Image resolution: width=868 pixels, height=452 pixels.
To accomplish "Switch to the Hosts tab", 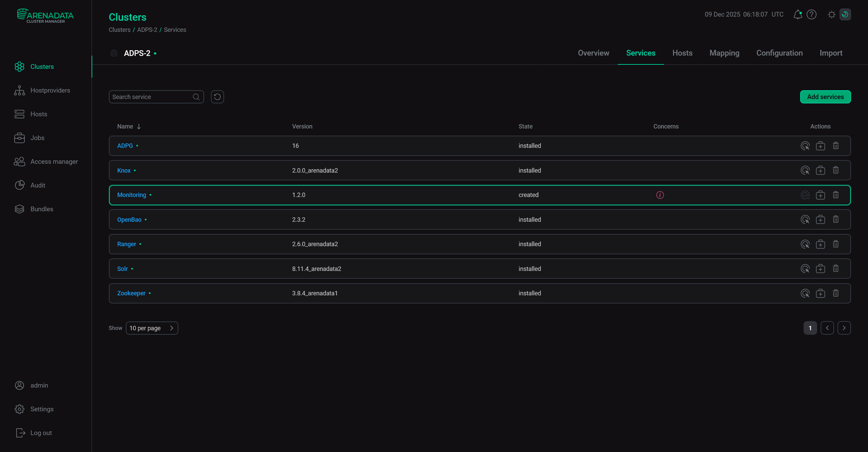I will (x=682, y=53).
